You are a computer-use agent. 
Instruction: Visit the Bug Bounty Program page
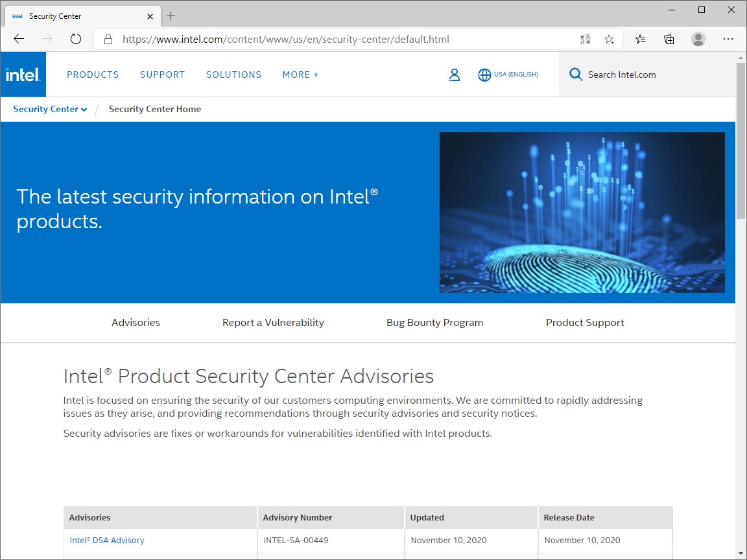434,322
